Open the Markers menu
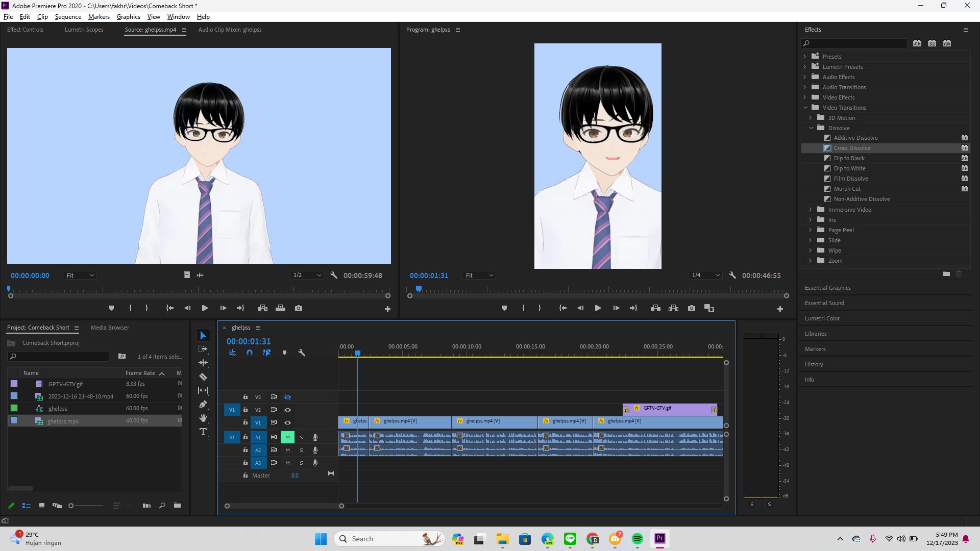Image resolution: width=980 pixels, height=551 pixels. 99,17
